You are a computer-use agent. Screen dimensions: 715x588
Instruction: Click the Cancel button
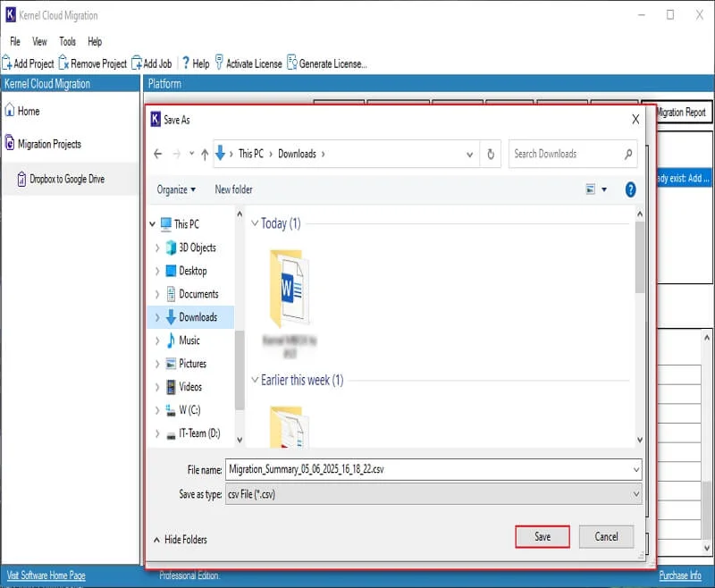[606, 536]
